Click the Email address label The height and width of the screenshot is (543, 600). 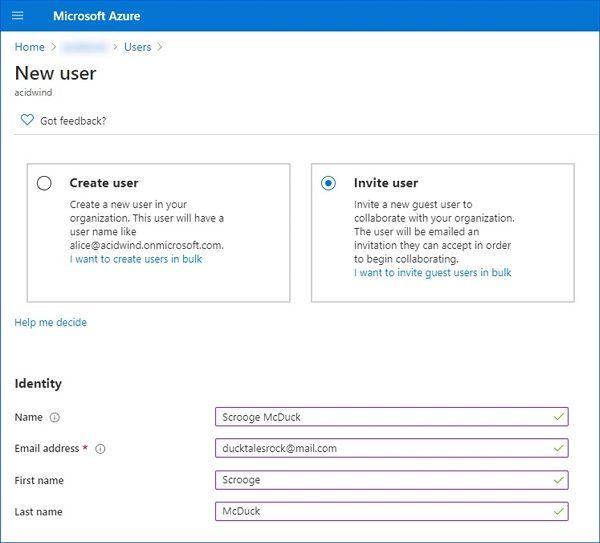pos(47,448)
